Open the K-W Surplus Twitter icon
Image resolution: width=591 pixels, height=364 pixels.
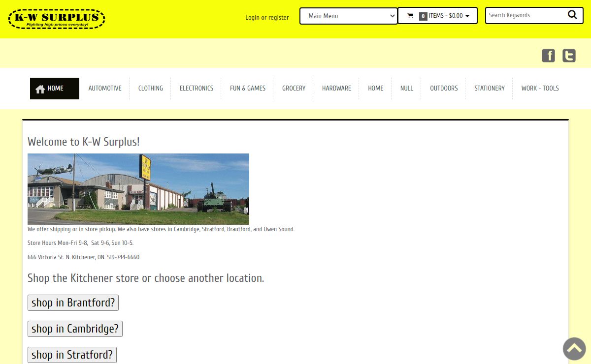569,56
